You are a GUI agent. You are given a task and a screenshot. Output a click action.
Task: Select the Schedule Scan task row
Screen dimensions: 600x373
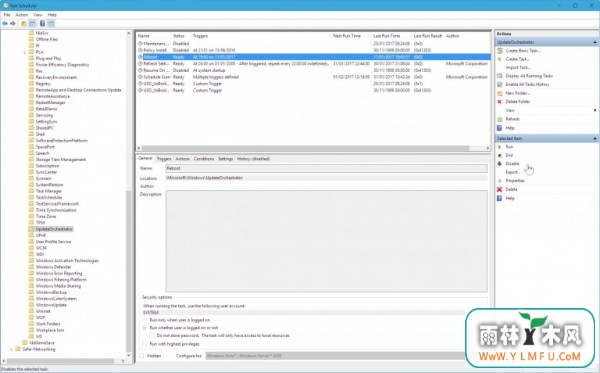click(x=313, y=77)
